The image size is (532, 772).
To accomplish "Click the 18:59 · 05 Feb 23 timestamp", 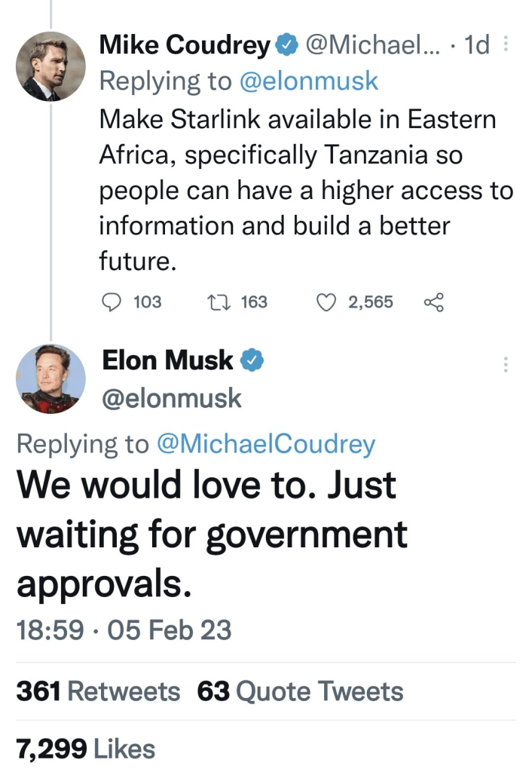I will [x=124, y=630].
